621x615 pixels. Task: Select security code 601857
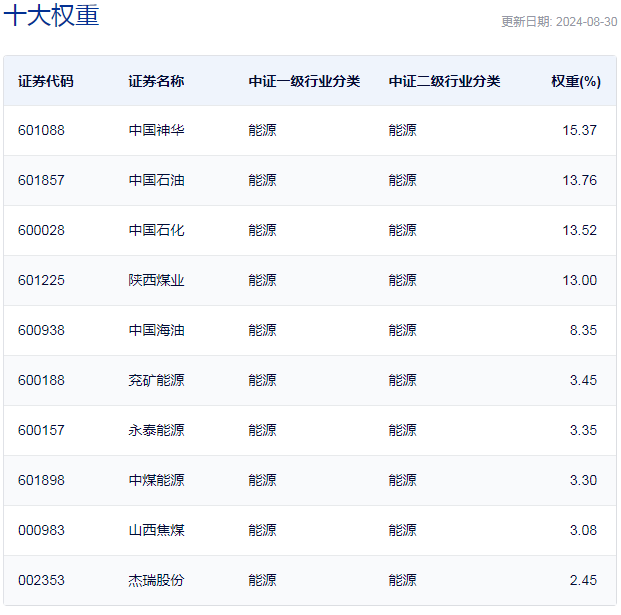(41, 180)
